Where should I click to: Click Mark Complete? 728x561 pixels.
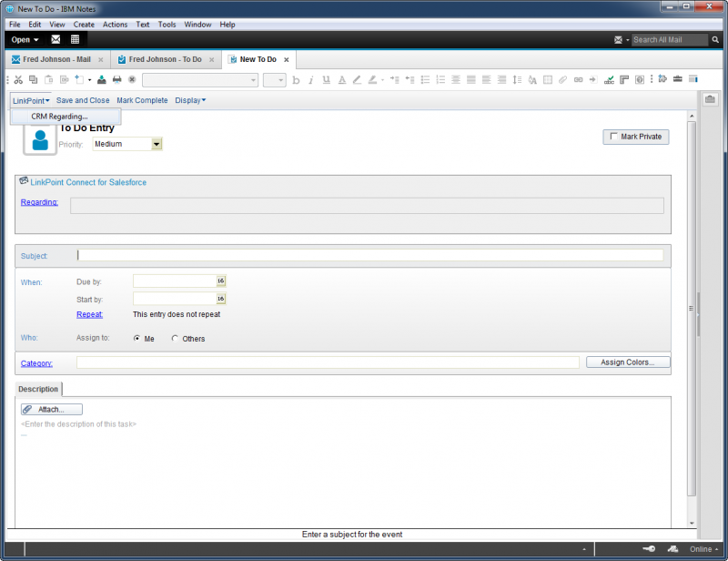click(x=142, y=100)
